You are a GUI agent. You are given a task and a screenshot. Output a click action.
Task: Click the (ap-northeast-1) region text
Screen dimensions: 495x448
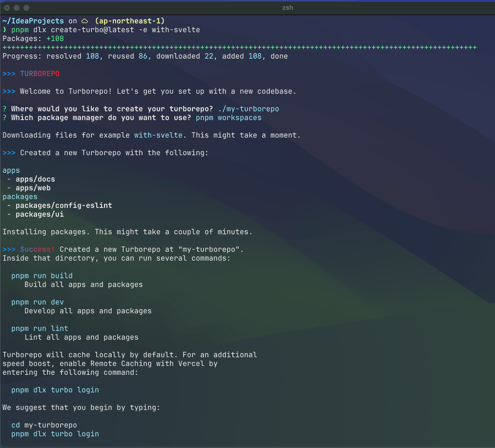(x=130, y=21)
